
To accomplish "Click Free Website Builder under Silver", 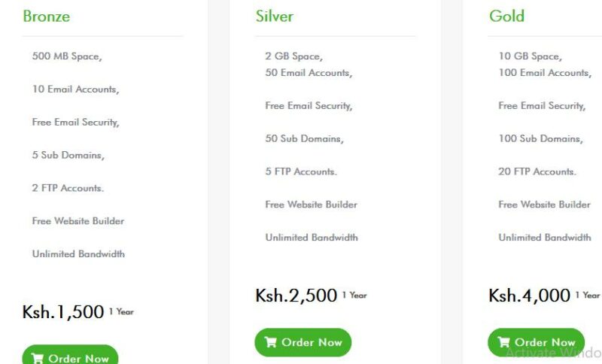I will click(312, 205).
